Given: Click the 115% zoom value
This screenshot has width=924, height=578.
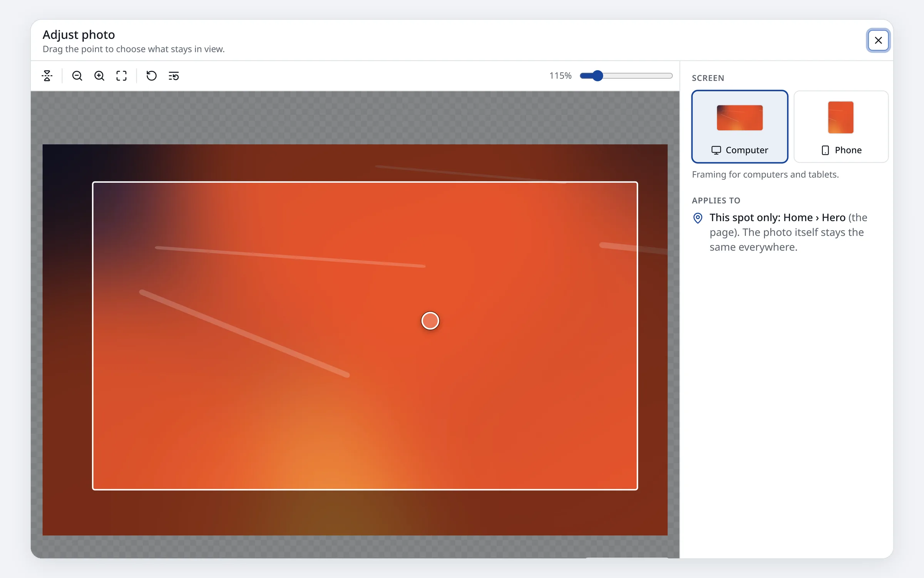Looking at the screenshot, I should [560, 76].
